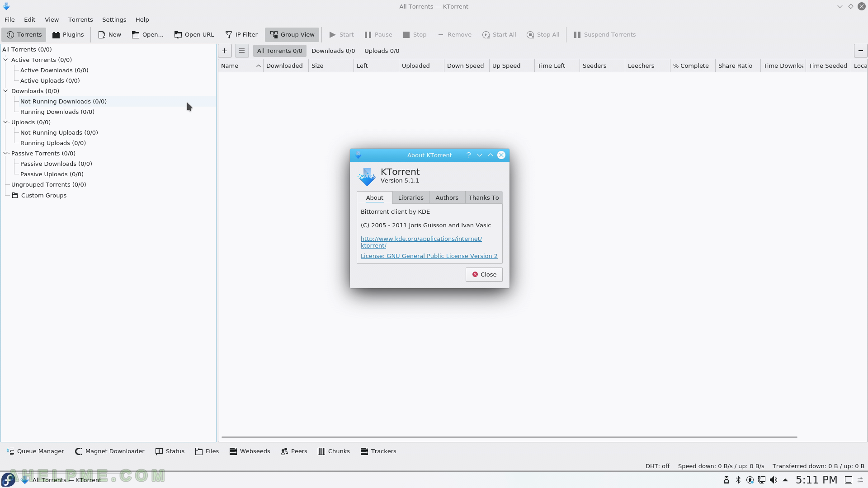Toggle the Group View button

[x=292, y=35]
